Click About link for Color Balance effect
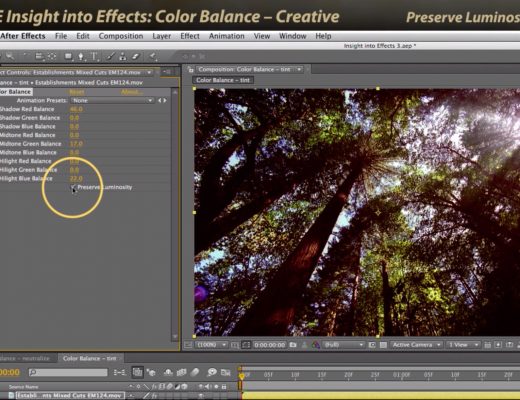520x400 pixels. click(131, 92)
